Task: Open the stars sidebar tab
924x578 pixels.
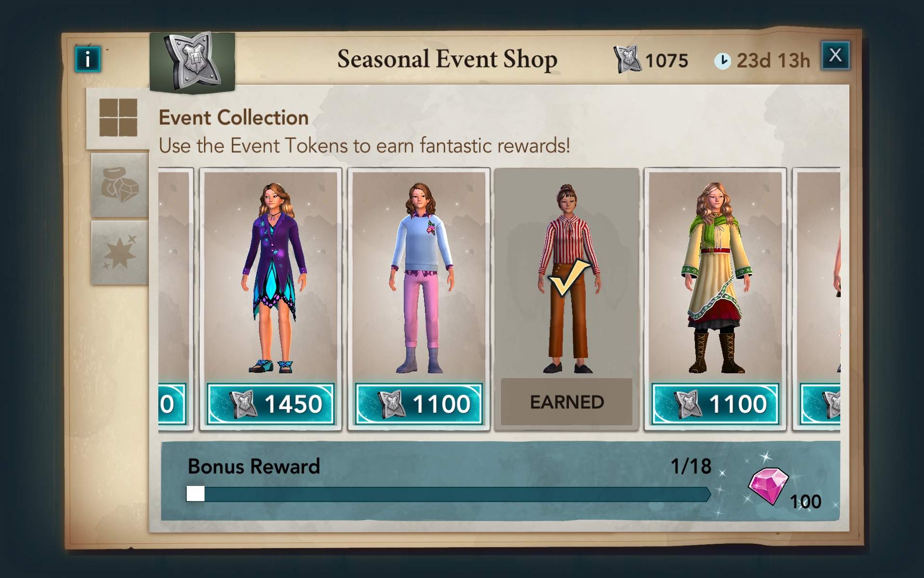Action: tap(119, 252)
